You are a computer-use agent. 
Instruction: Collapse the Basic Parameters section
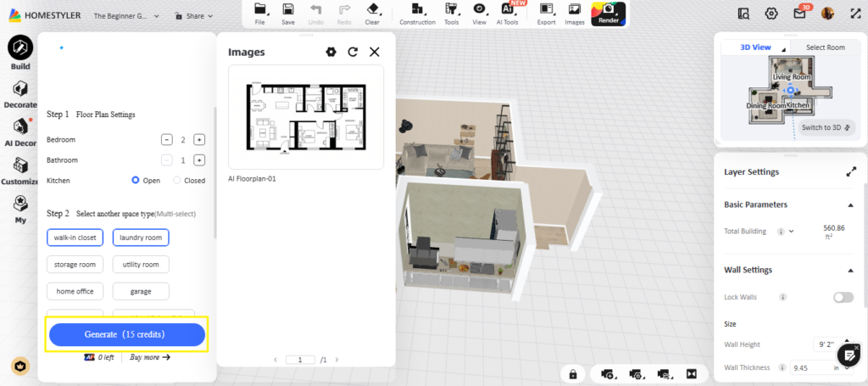(851, 205)
